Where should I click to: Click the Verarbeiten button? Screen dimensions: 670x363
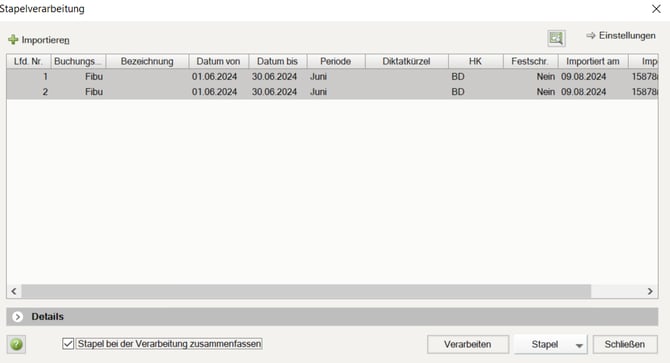coord(468,344)
